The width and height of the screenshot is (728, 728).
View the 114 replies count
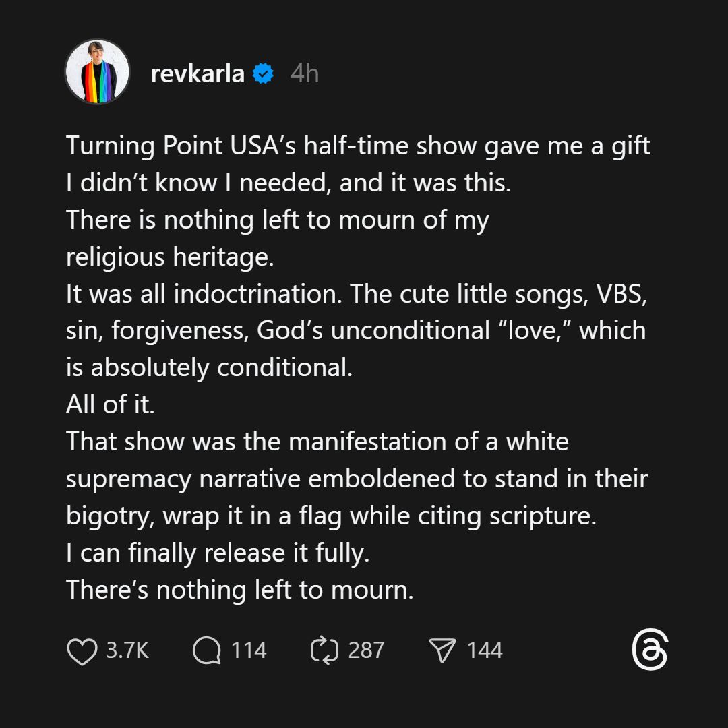pos(249,650)
